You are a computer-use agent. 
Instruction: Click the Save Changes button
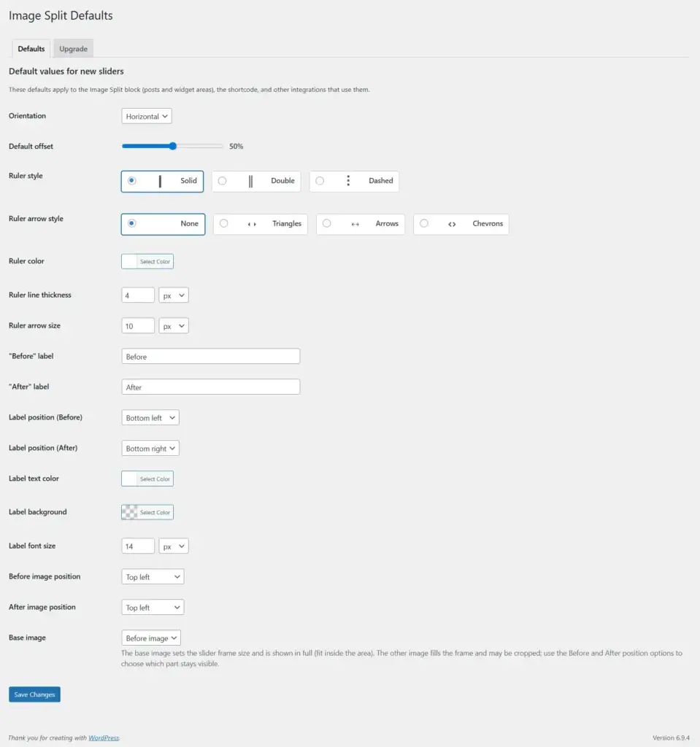pyautogui.click(x=34, y=694)
